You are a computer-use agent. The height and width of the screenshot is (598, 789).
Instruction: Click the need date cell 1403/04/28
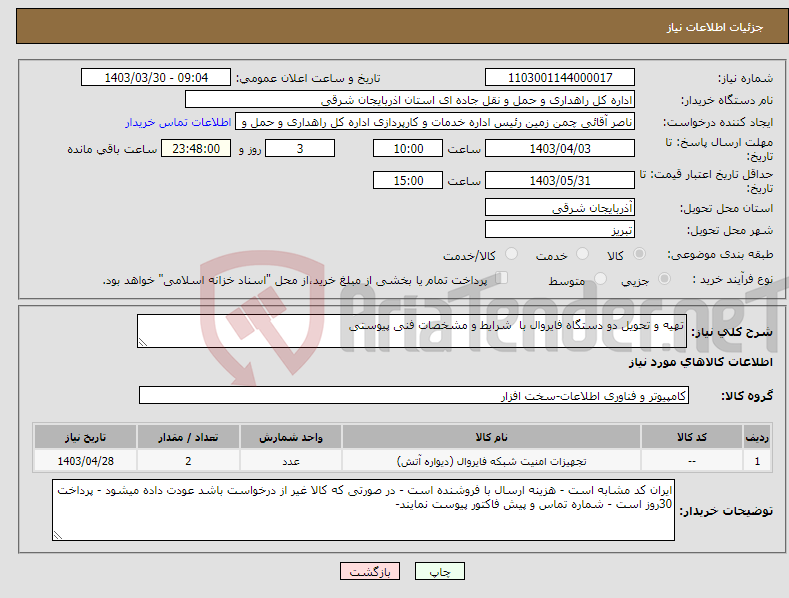[85, 461]
